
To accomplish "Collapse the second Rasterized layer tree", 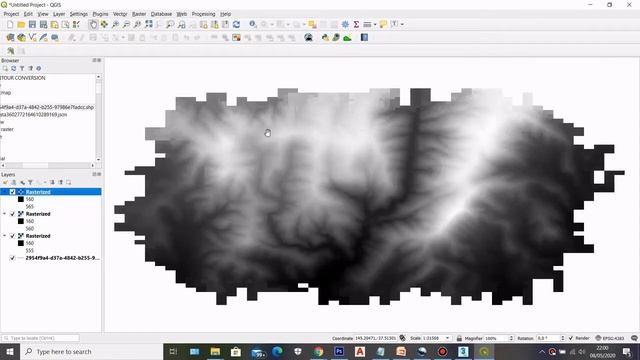I will pos(4,214).
